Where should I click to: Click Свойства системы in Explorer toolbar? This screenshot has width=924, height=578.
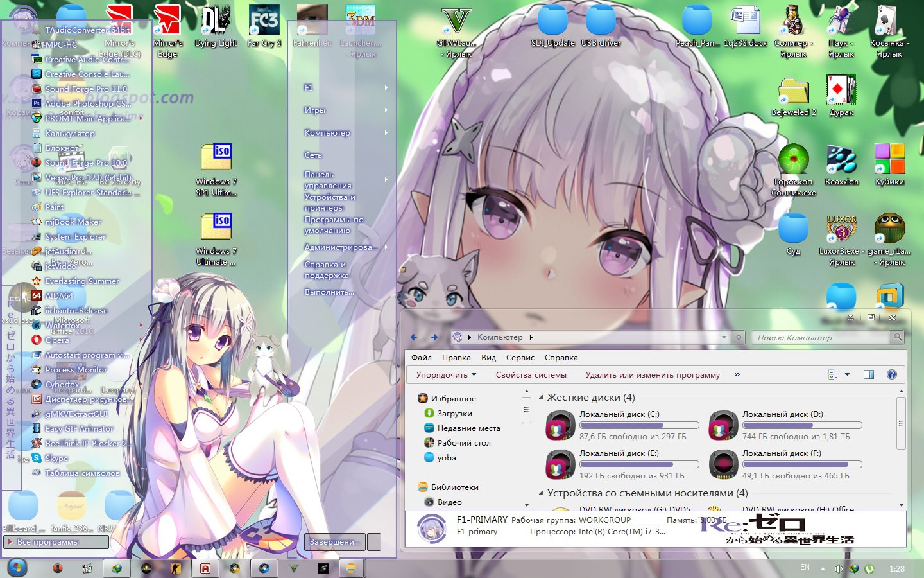tap(531, 374)
